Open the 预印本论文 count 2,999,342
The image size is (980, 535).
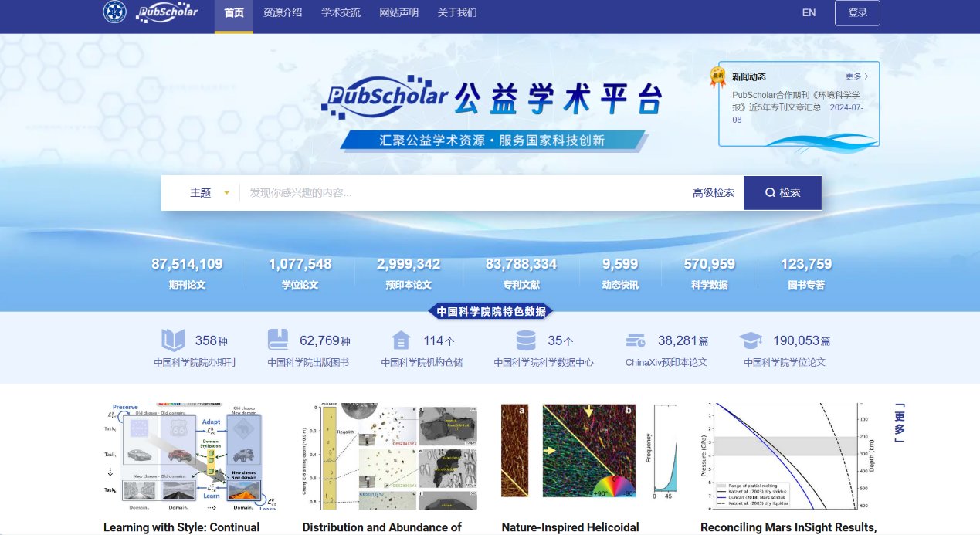409,264
